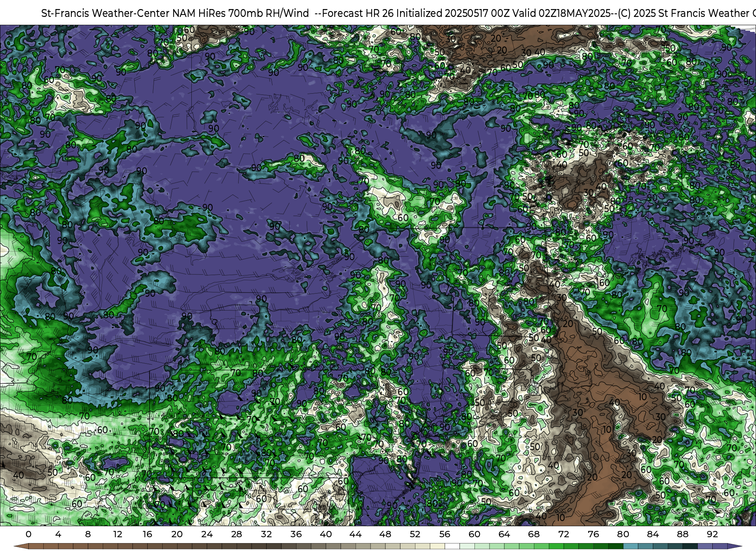
Task: Click 'NAM HiRes 700mb RH/Wind' in the title
Action: [x=241, y=13]
